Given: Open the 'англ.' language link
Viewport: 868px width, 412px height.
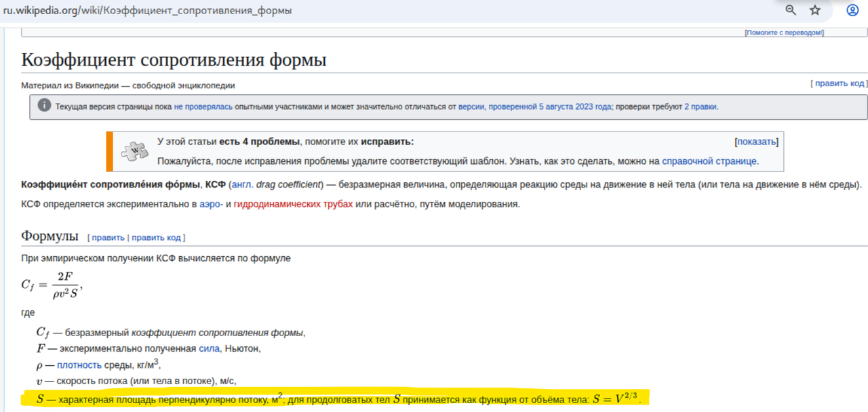Looking at the screenshot, I should coord(243,185).
